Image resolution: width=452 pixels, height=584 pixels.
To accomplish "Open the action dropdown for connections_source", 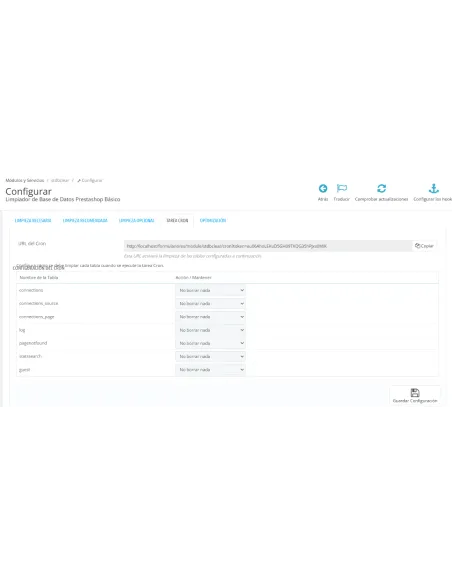I will point(210,304).
